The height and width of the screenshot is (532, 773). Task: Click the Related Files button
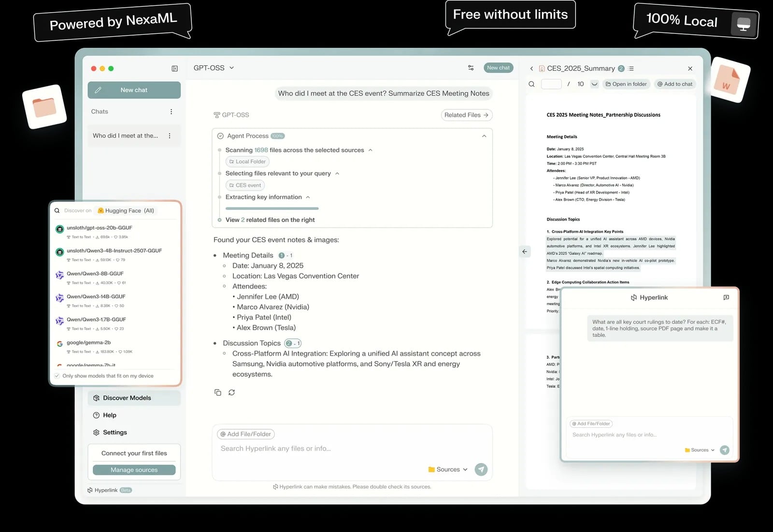tap(466, 115)
